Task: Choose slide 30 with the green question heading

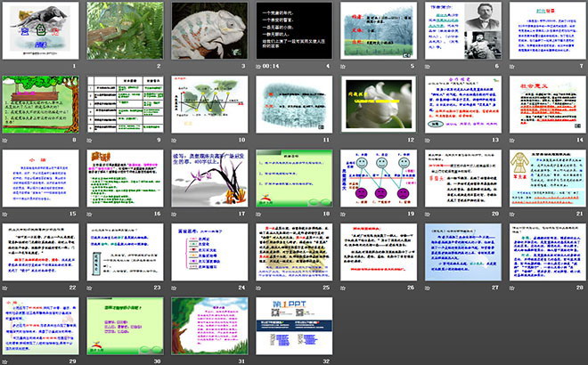Action: 125,326
